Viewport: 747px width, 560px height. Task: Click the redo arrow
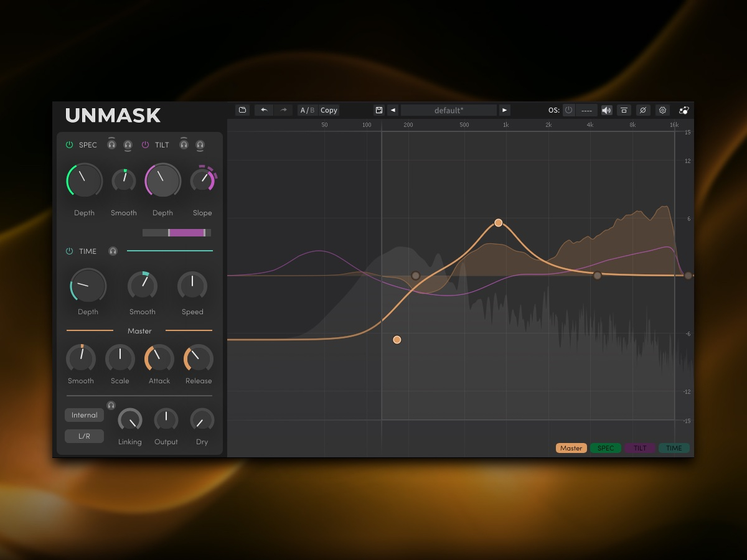[283, 110]
